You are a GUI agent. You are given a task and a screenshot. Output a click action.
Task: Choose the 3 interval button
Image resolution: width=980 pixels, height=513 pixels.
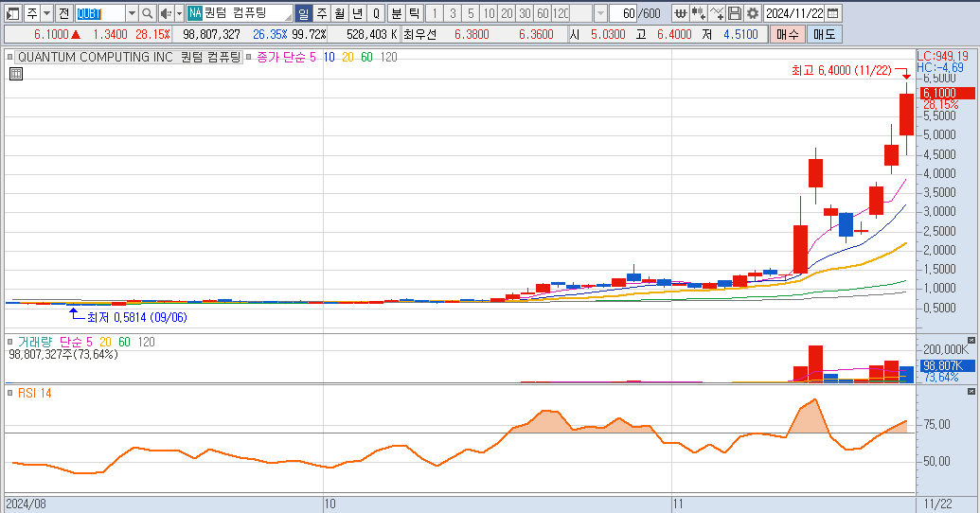[453, 13]
